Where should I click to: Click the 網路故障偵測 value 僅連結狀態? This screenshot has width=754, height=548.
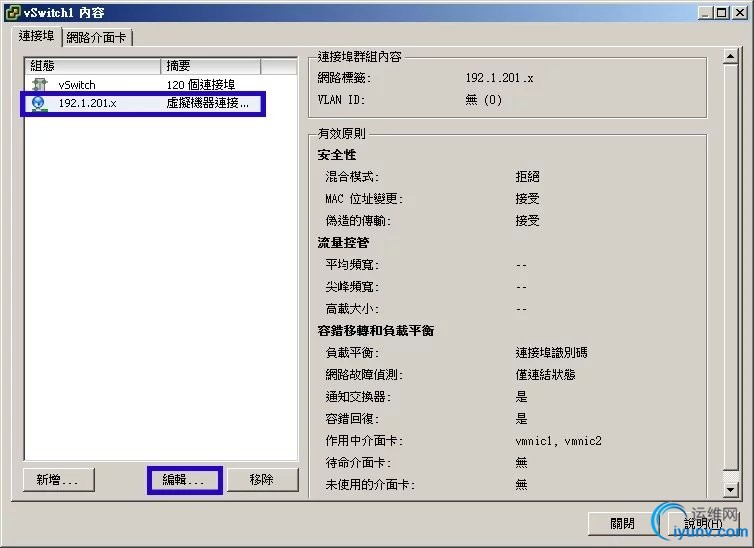(546, 375)
